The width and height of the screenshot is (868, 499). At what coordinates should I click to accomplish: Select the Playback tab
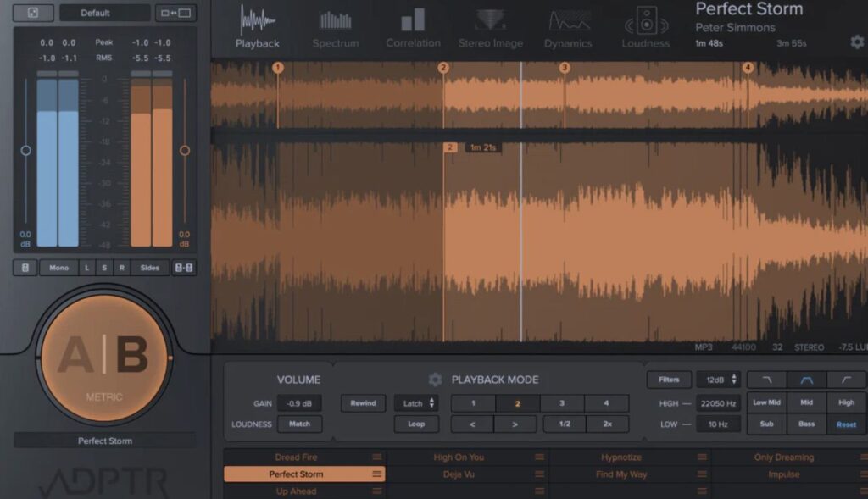(x=257, y=28)
